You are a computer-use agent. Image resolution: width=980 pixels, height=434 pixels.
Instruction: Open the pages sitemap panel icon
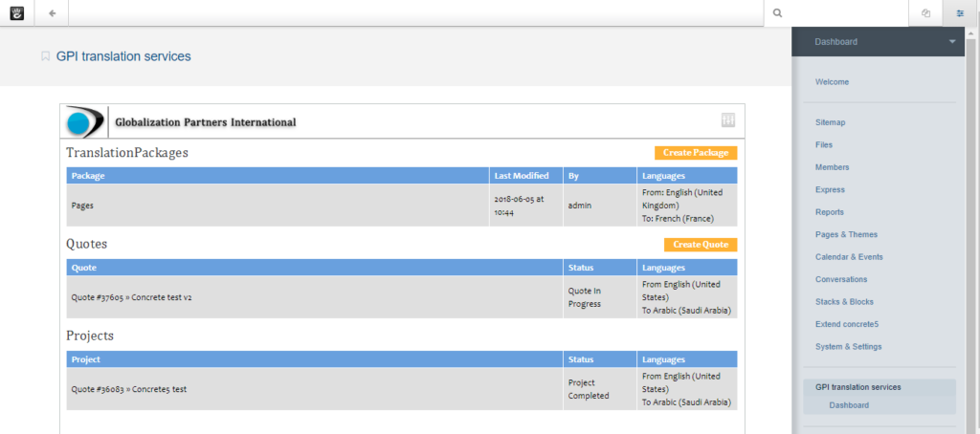tap(925, 13)
